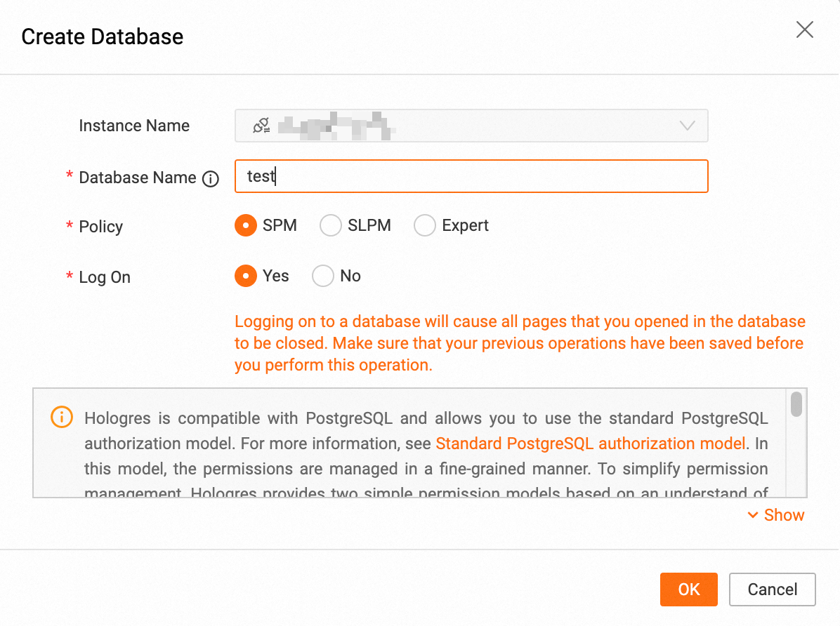Cancel the database creation
840x626 pixels.
pyautogui.click(x=772, y=590)
